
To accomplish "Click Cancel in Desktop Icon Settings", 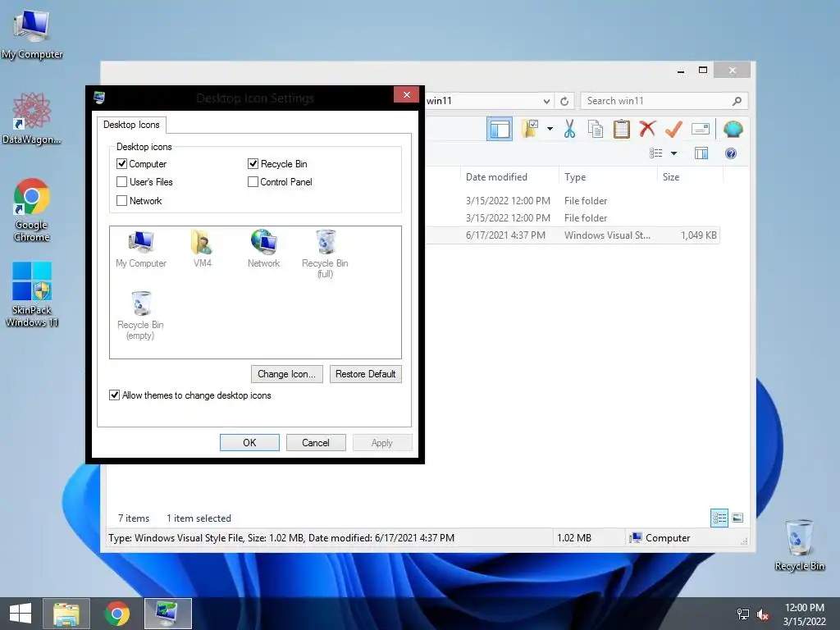I will coord(316,442).
